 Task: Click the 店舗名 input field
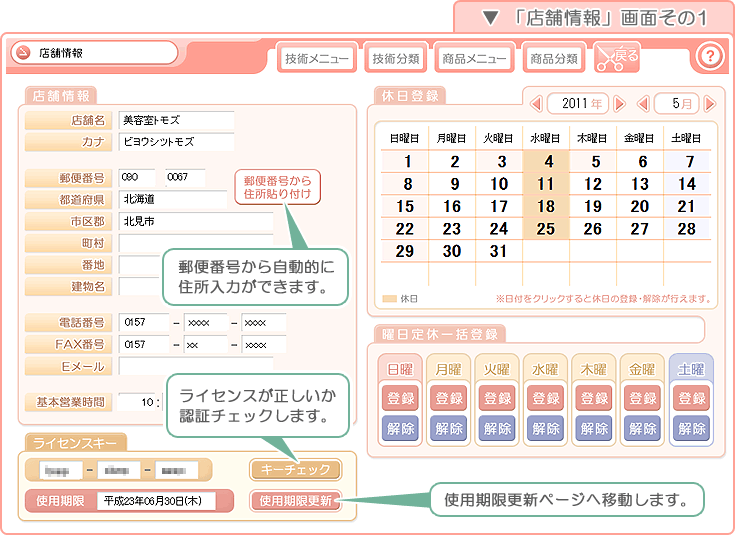(176, 120)
